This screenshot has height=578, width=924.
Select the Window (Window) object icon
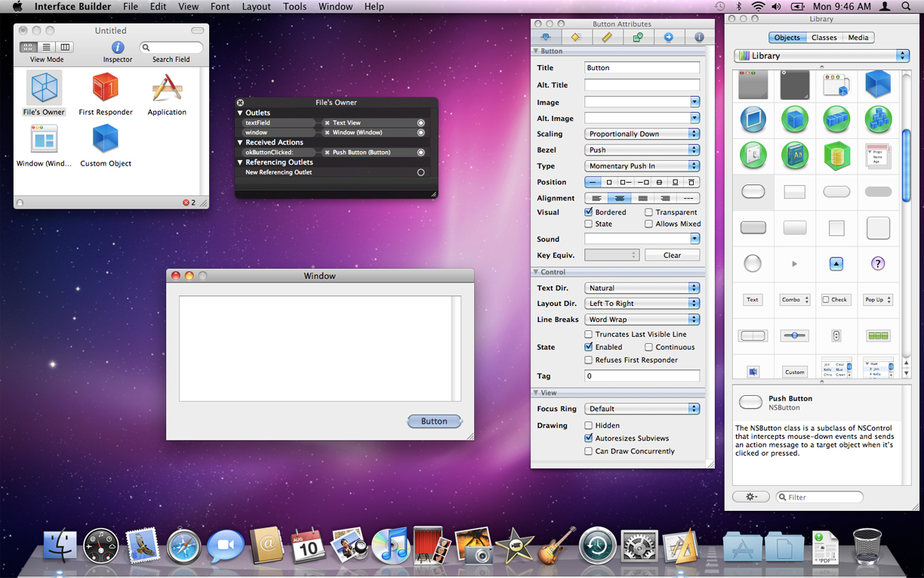(x=43, y=140)
